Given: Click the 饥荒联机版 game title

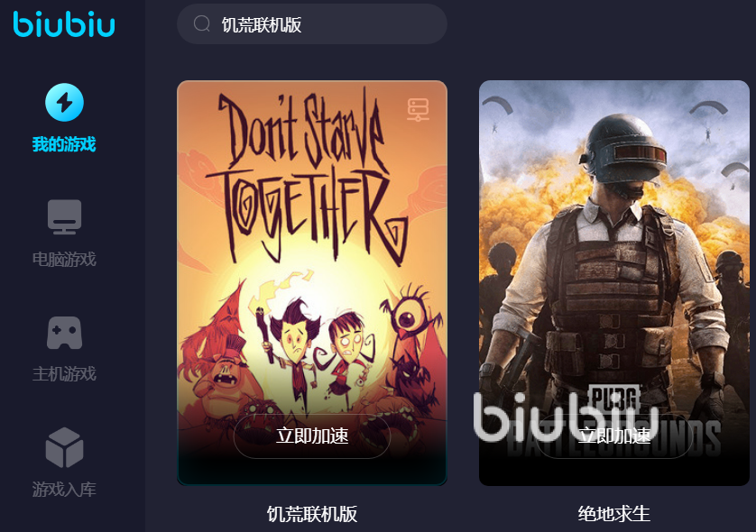Looking at the screenshot, I should 312,514.
